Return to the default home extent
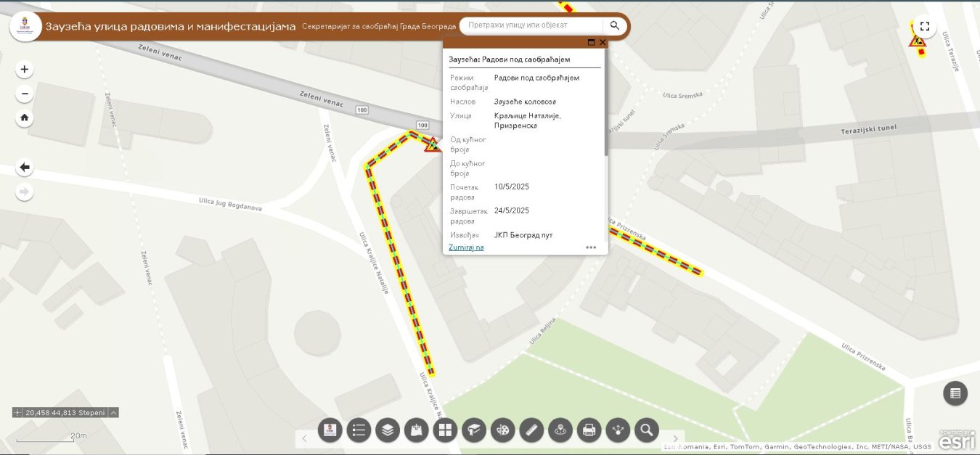980x455 pixels. 25,118
